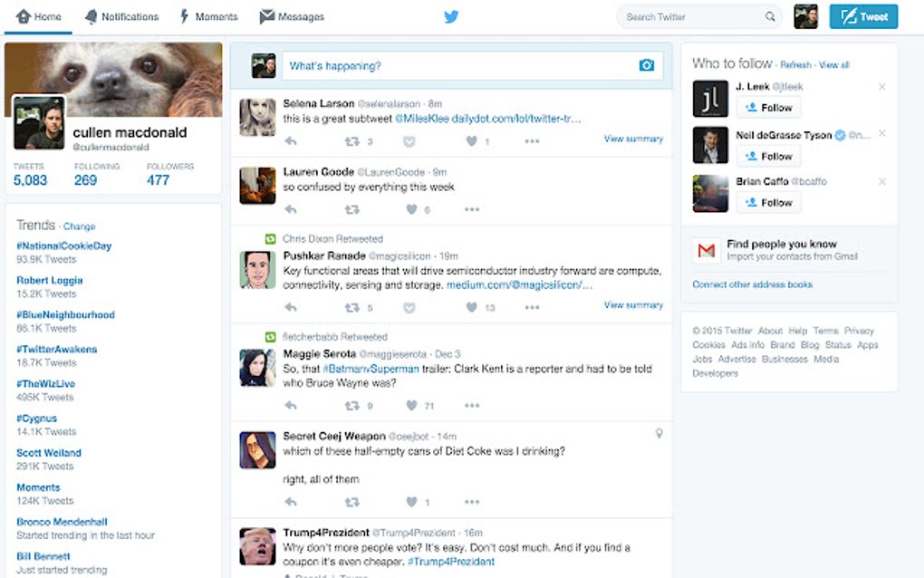Click the search magnifier icon
Screen dimensions: 924x578
[770, 16]
